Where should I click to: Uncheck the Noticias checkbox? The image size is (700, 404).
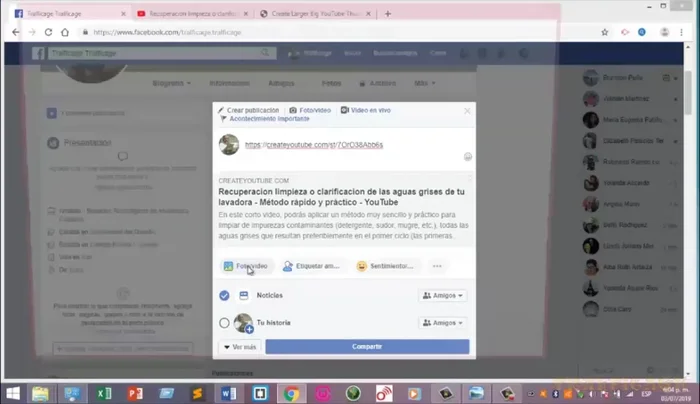click(224, 296)
